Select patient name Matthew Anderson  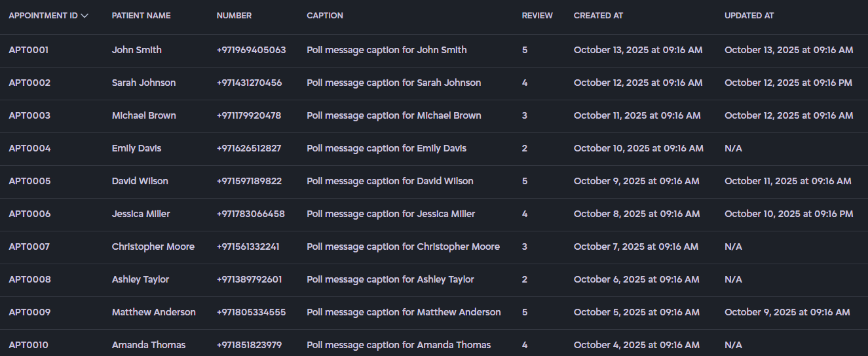click(x=153, y=312)
